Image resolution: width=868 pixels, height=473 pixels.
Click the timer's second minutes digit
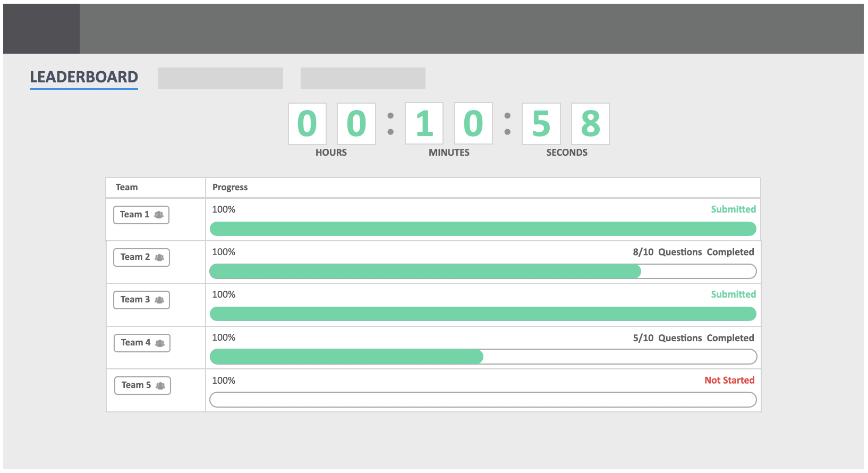tap(473, 124)
